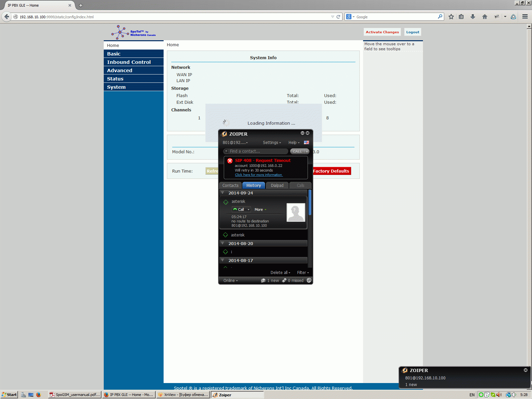Viewport: 532px width, 399px height.
Task: Open the bookmarks list icon
Action: click(461, 17)
